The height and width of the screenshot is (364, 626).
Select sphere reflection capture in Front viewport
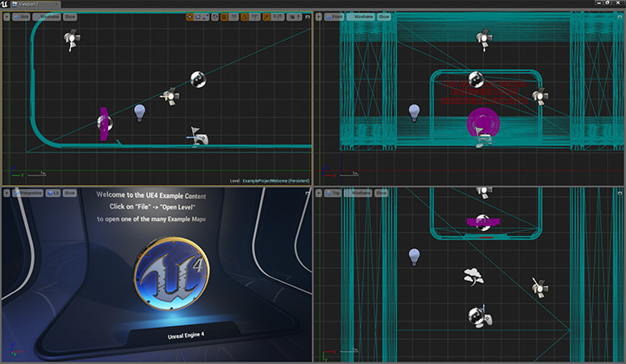point(476,79)
